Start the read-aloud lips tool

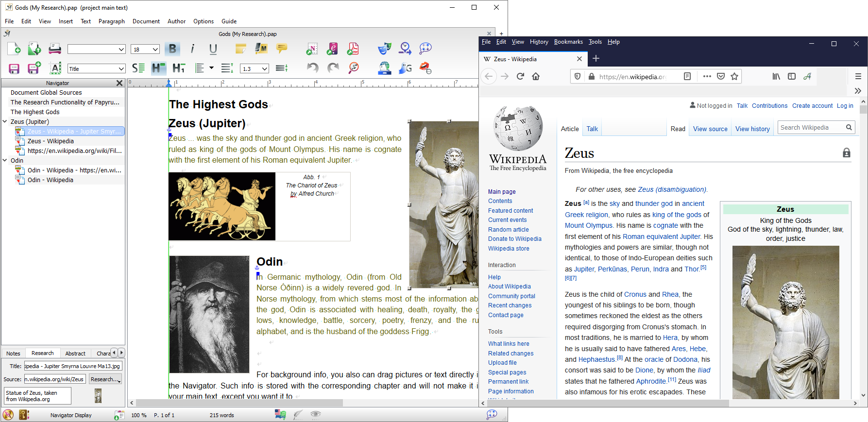click(x=425, y=68)
